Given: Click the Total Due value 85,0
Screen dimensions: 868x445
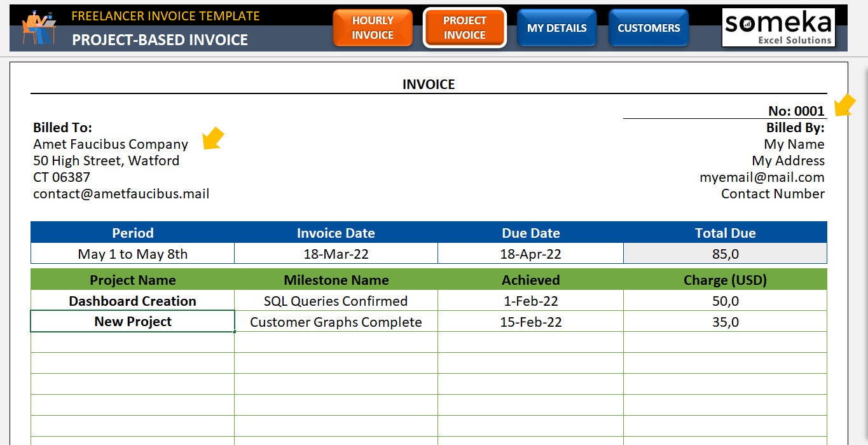Looking at the screenshot, I should pos(725,254).
